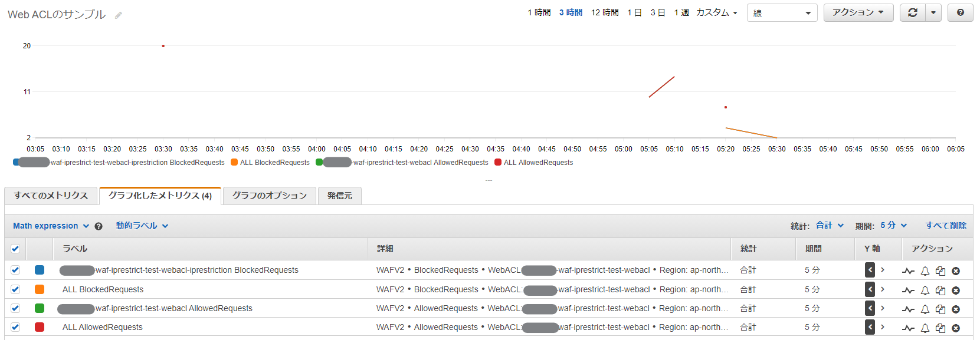Toggle the select-all checkbox in table header
980x340 pixels.
pyautogui.click(x=15, y=249)
